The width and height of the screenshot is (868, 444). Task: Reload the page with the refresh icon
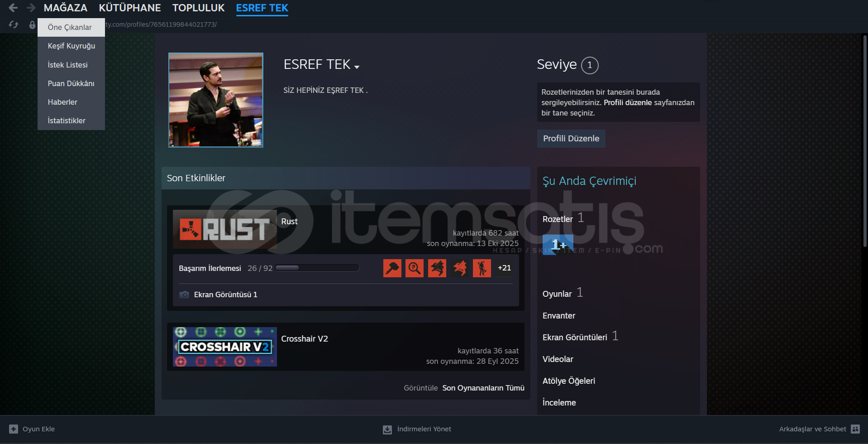point(14,24)
